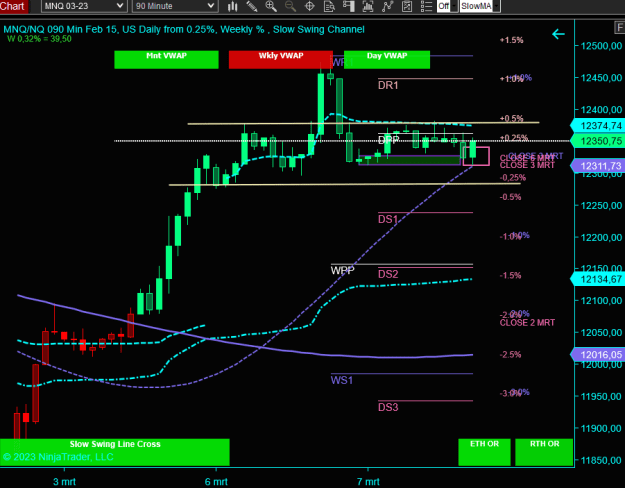
Task: Click the +0.5% level label
Action: tap(511, 118)
